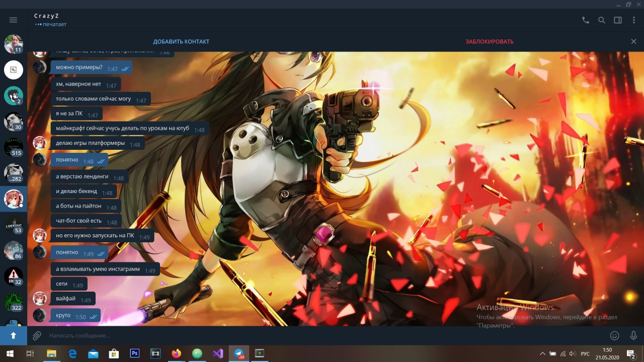Open chat with 30 unread badge
The width and height of the screenshot is (644, 362).
coord(14,122)
